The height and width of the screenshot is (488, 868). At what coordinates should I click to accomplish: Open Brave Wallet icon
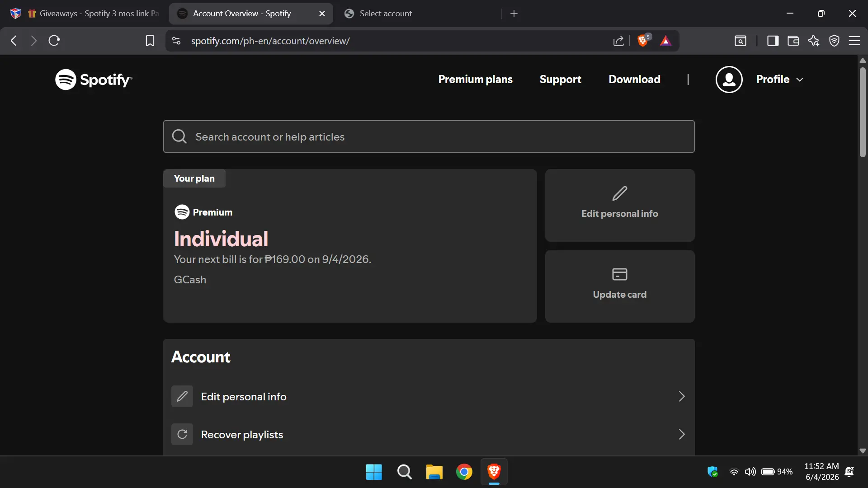(x=793, y=41)
